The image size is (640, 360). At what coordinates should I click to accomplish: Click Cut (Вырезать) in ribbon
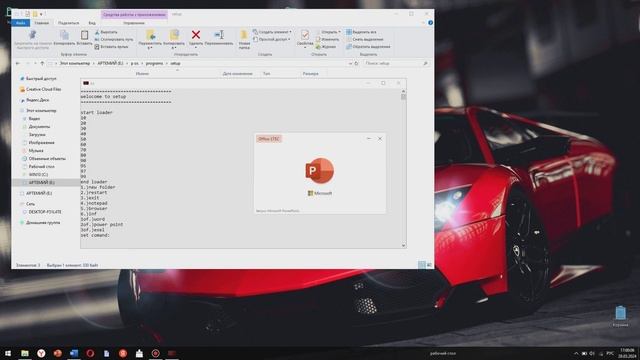click(106, 32)
